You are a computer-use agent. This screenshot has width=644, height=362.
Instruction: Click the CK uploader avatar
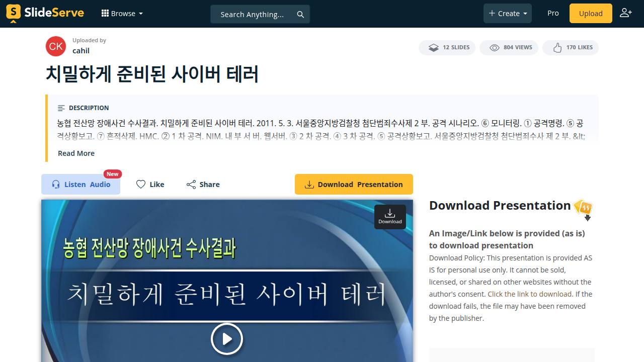56,46
